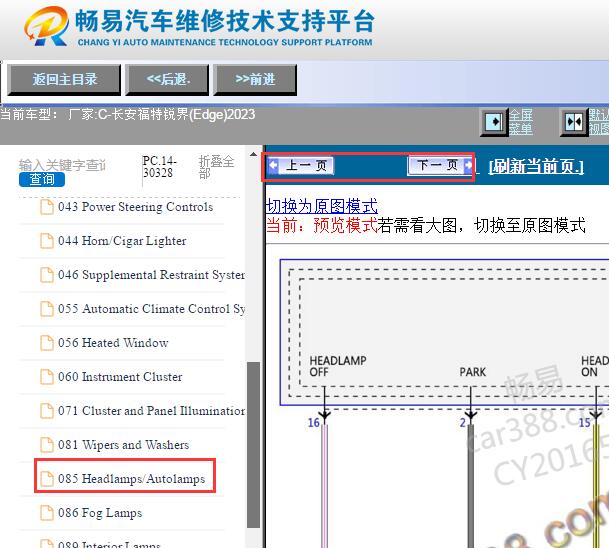609x548 pixels.
Task: Open 055 Automatic Climate Control System
Action: (x=151, y=309)
